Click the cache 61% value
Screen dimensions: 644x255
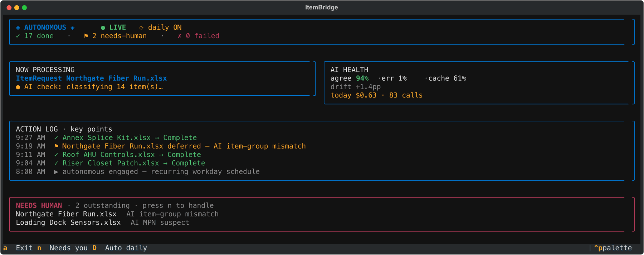[447, 78]
